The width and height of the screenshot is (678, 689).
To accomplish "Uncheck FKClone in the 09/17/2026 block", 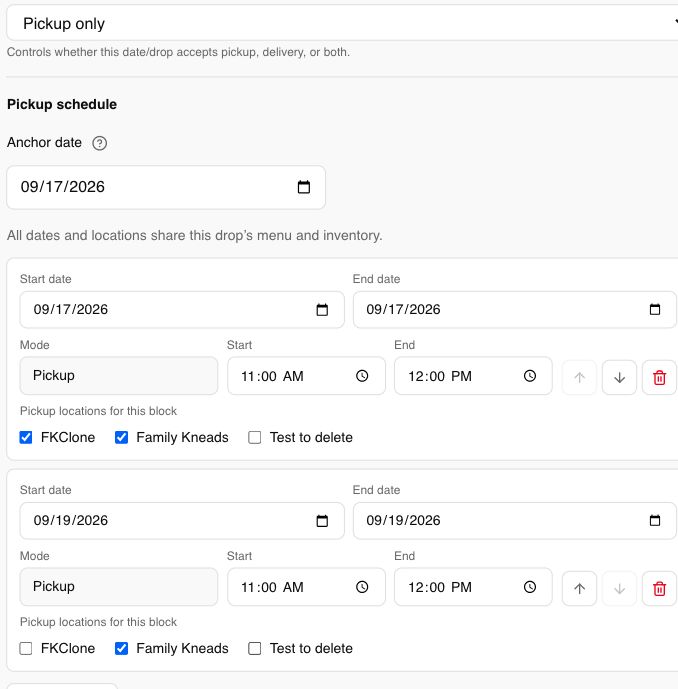I will tap(26, 438).
